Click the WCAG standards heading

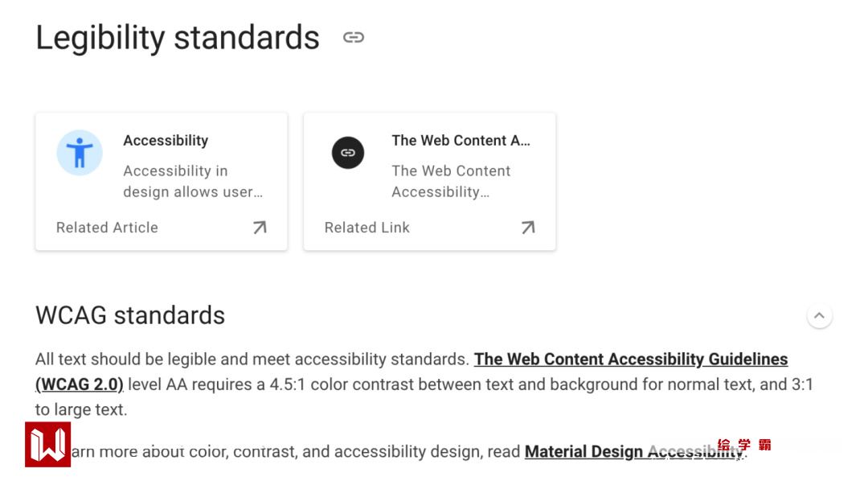(x=130, y=315)
